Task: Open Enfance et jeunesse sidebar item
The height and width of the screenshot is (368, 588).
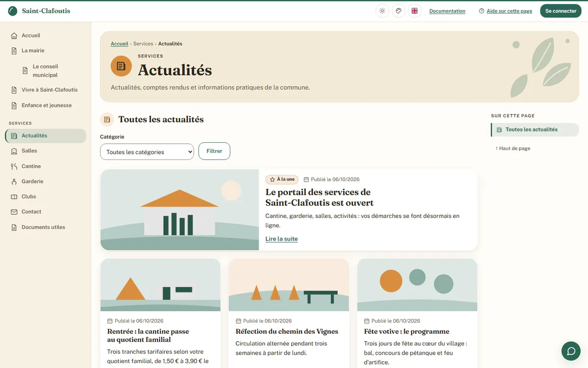Action: pos(46,105)
